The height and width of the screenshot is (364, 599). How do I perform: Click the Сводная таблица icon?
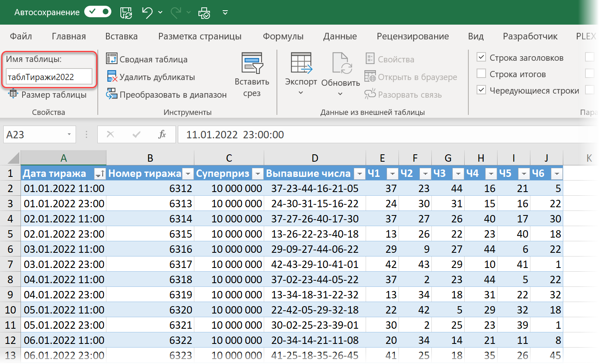click(x=111, y=59)
